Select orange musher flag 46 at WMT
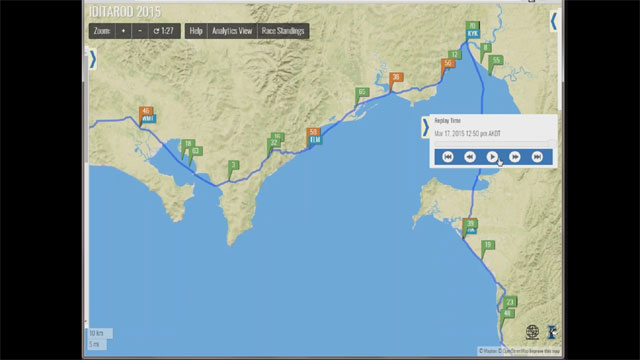Viewport: 640px width, 360px height. 146,111
